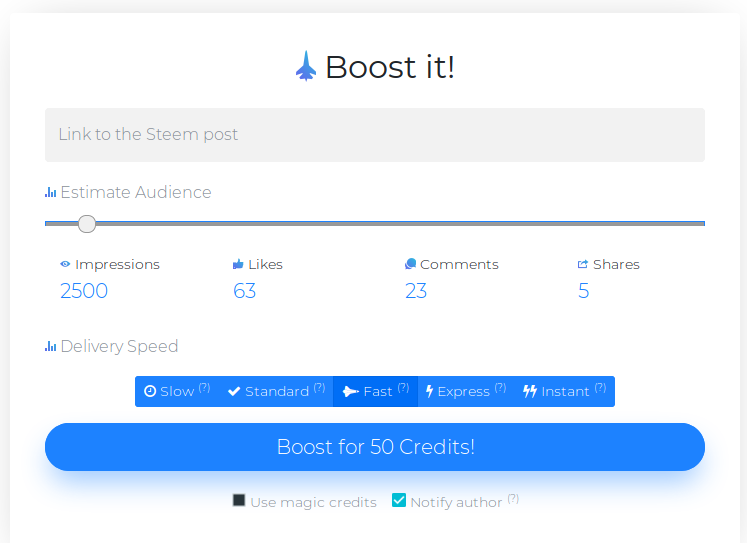This screenshot has width=747, height=543.
Task: Click the bar chart icon next to Estimate Audience
Action: [x=50, y=192]
